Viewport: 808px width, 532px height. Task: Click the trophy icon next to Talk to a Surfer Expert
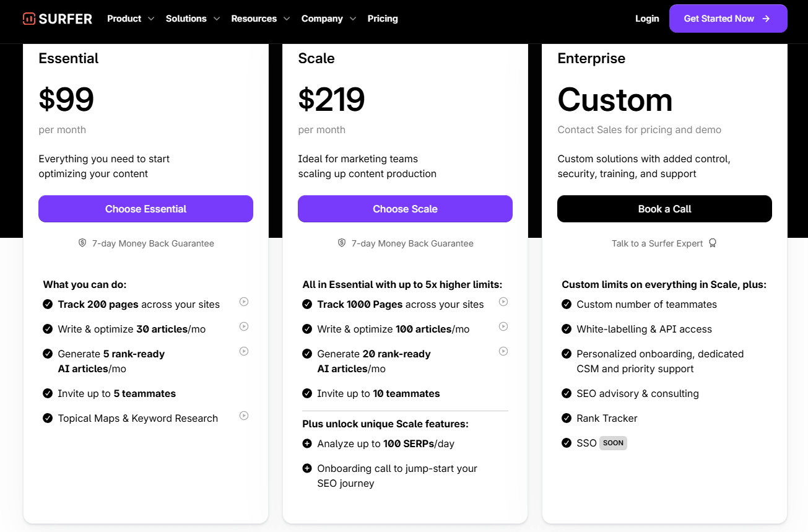pos(713,243)
